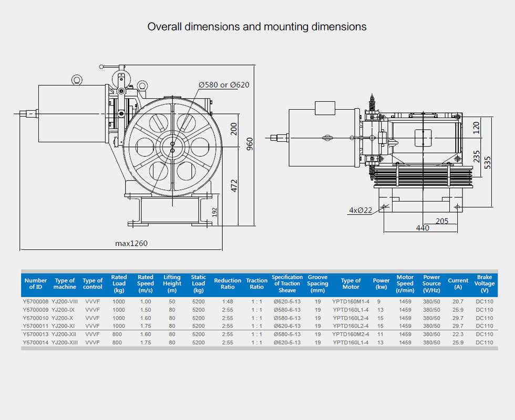515x420 pixels.
Task: Click the "Number of ID" column header
Action: 36,283
